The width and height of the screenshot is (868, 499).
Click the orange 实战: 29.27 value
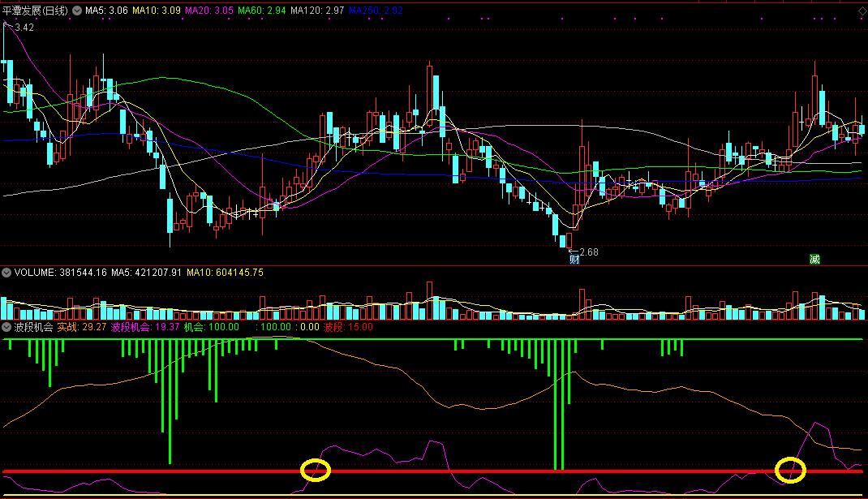(82, 327)
